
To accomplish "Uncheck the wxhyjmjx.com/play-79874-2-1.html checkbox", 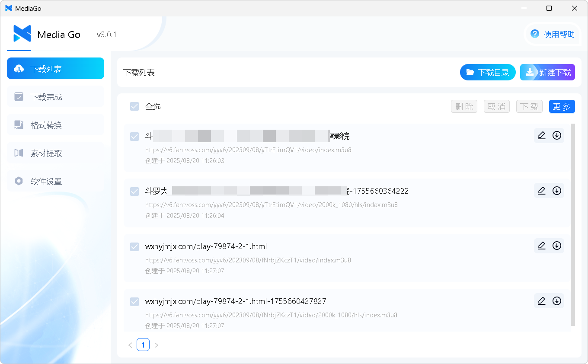I will point(134,246).
